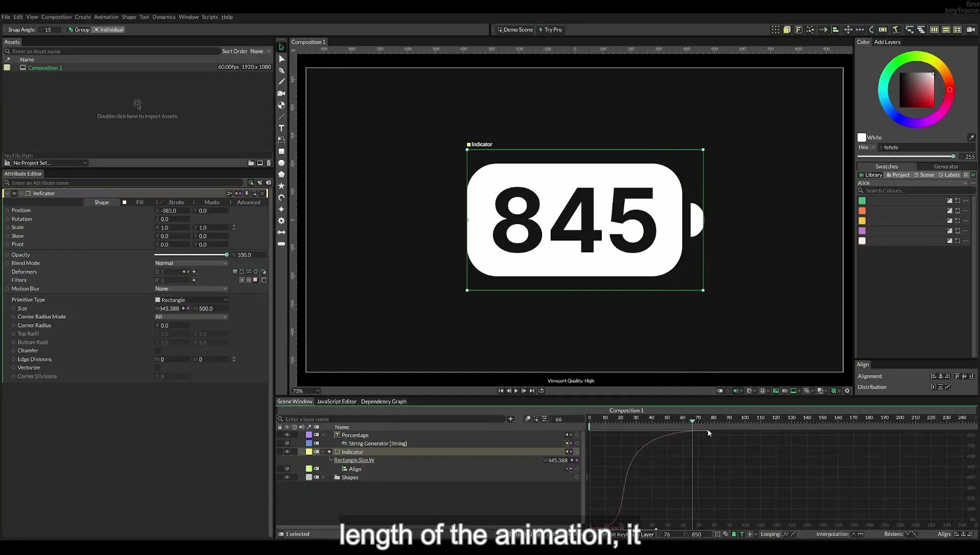Screen dimensions: 980x555
Task: Select the Arc shape tool
Action: 281,198
